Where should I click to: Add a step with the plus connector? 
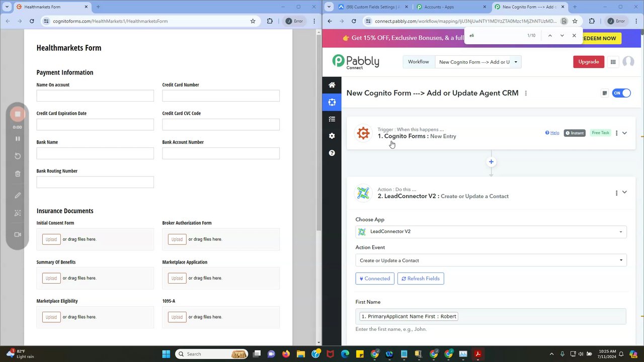pos(491,162)
